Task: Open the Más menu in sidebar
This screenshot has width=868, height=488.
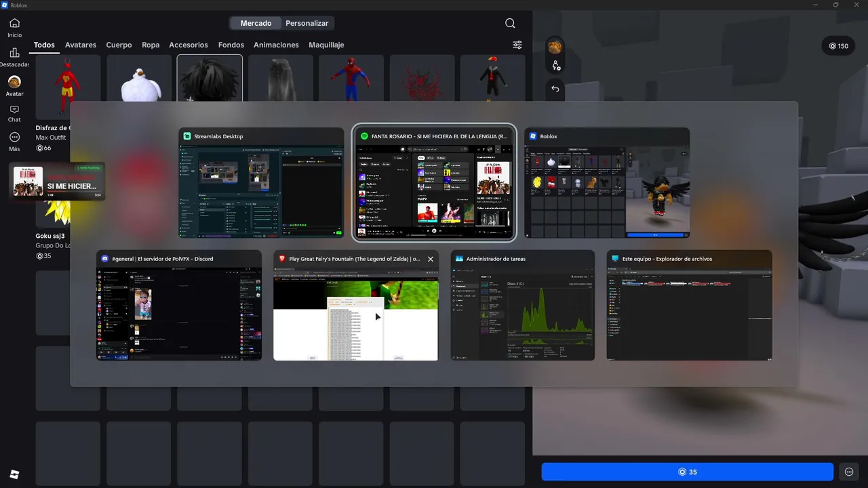Action: pos(14,142)
